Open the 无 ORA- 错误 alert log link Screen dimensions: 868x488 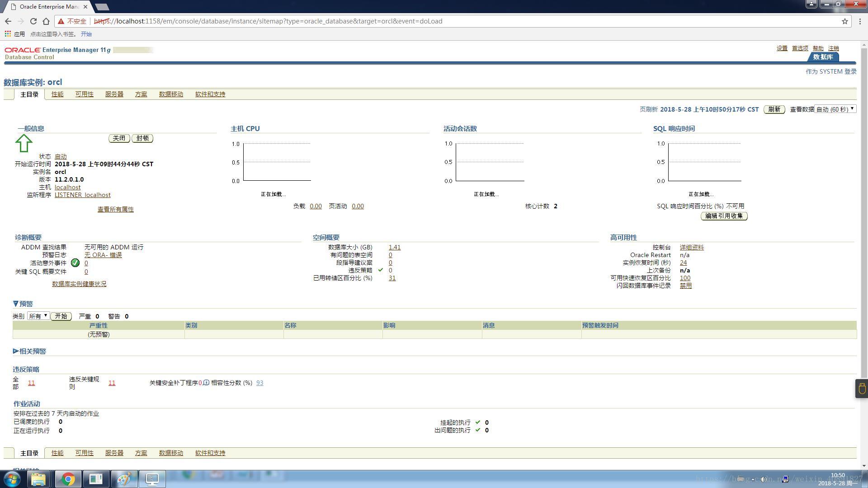pos(103,255)
